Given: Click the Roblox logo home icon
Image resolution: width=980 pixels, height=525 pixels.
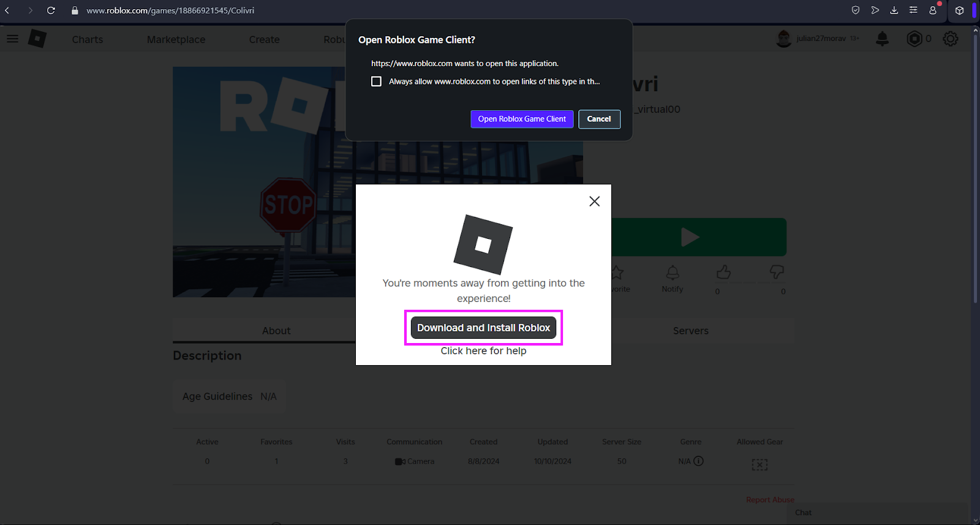Looking at the screenshot, I should coord(37,39).
